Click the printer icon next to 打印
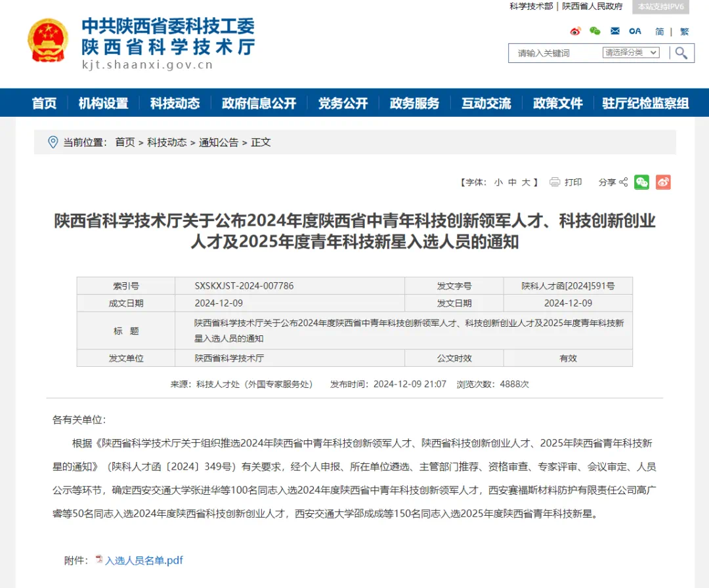 pos(555,182)
